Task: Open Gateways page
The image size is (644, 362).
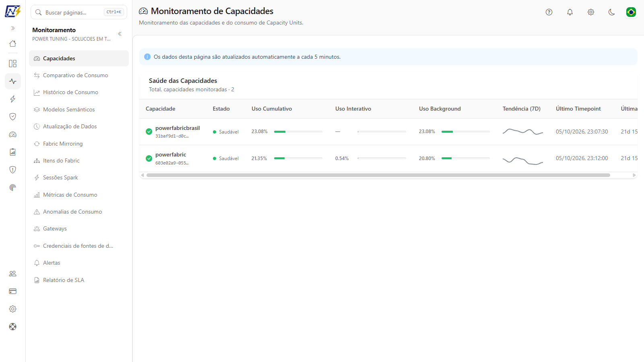Action: click(x=79, y=228)
